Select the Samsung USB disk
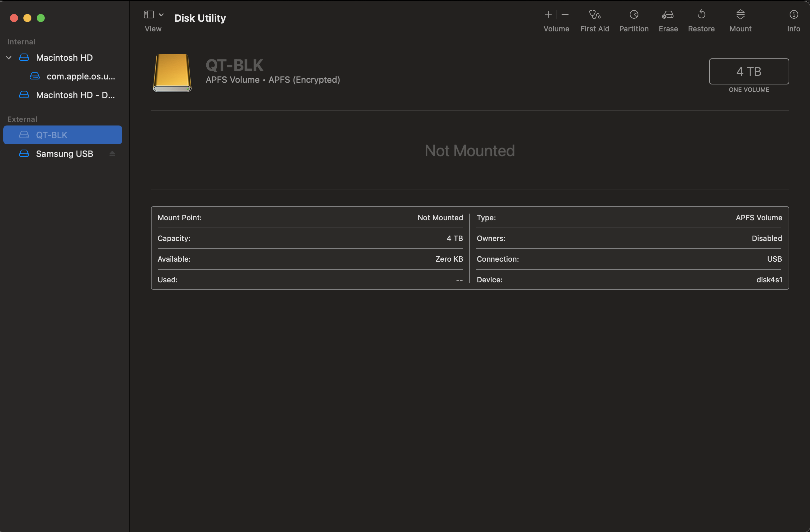810x532 pixels. point(64,154)
